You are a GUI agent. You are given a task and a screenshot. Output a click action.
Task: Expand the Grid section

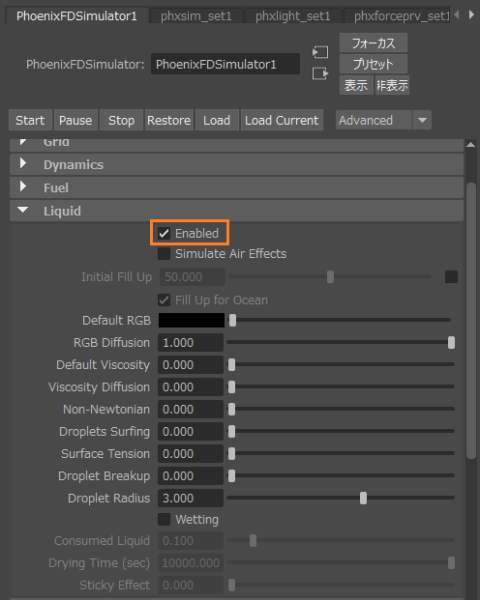[237, 145]
